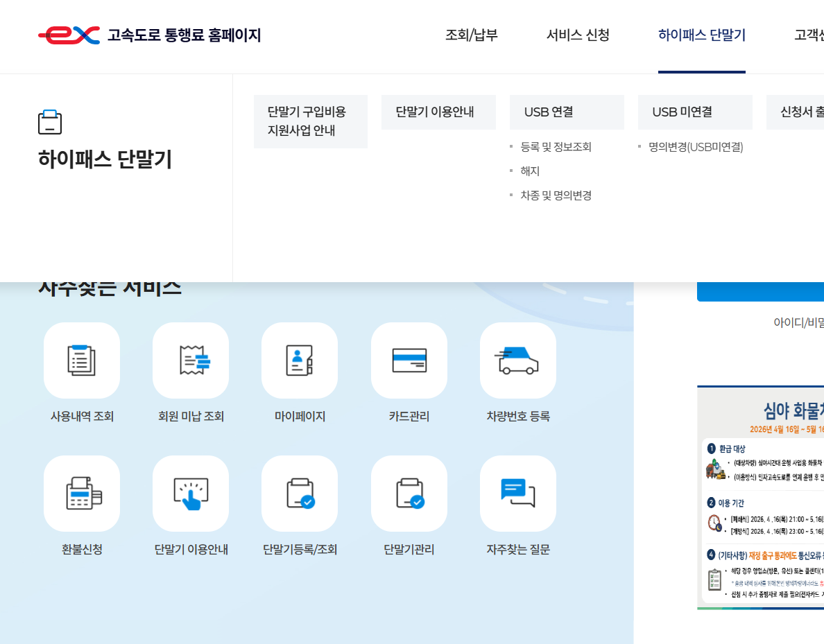Image resolution: width=824 pixels, height=644 pixels.
Task: Click the 마이페이지 label
Action: pos(300,417)
